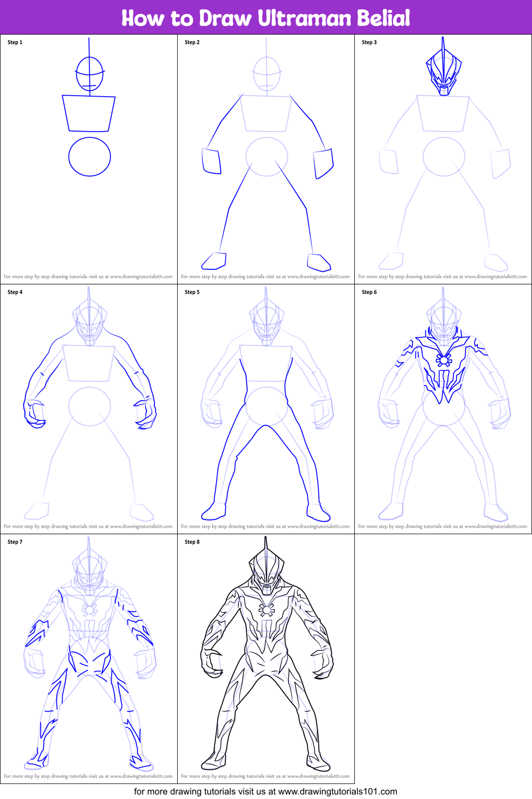Select the Step 4 drawing thumbnail

(x=89, y=409)
